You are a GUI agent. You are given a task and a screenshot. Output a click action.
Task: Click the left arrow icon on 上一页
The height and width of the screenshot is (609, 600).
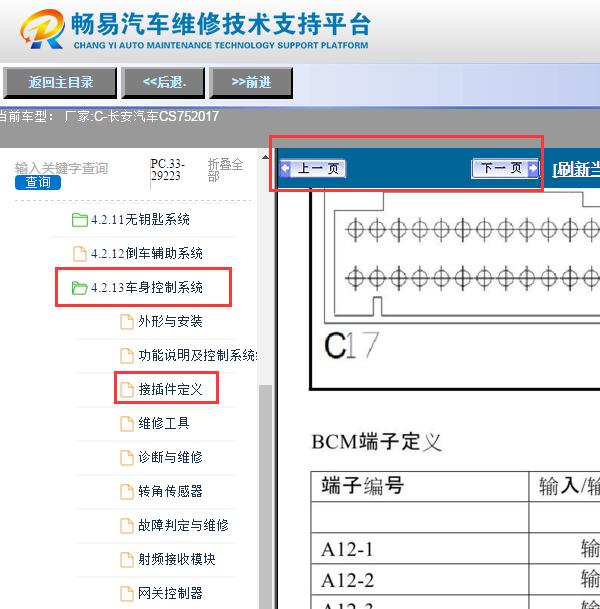click(285, 169)
